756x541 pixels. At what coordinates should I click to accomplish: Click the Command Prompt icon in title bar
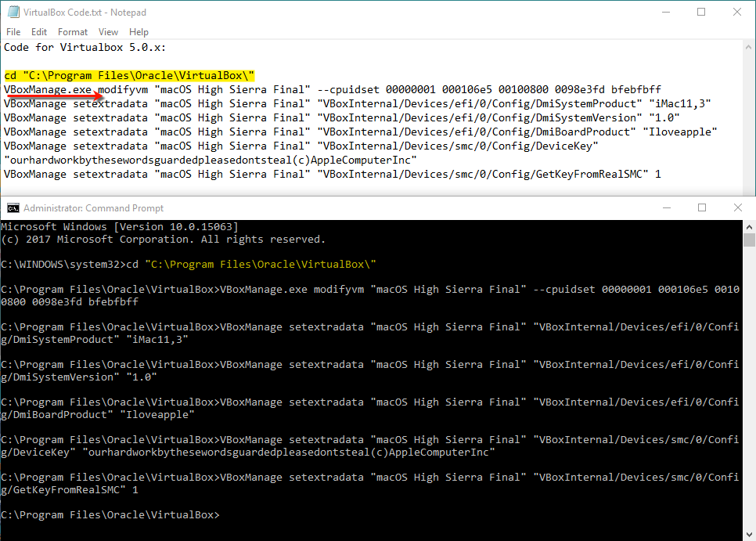(13, 207)
